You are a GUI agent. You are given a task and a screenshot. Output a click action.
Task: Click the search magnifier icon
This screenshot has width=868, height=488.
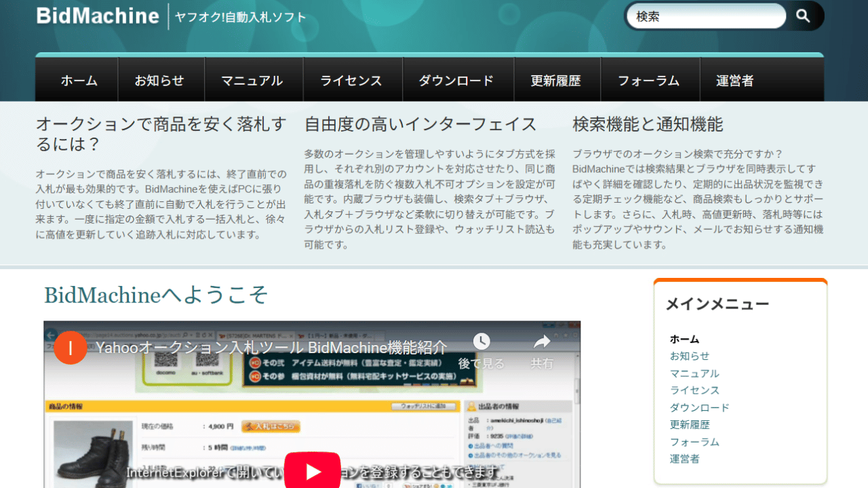pyautogui.click(x=804, y=16)
